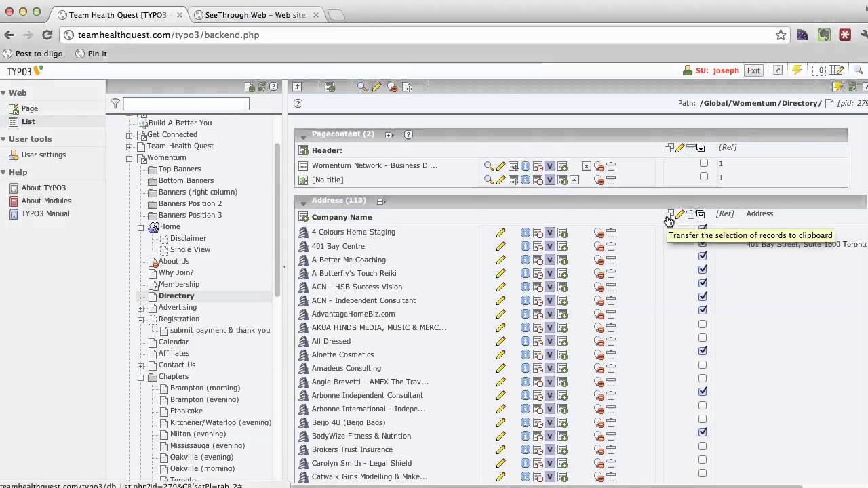This screenshot has width=868, height=488.
Task: Refresh the page tree
Action: (262, 87)
